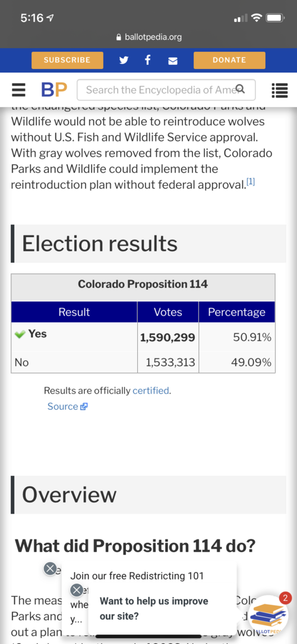The width and height of the screenshot is (297, 644).
Task: Open the certified results link
Action: click(150, 391)
